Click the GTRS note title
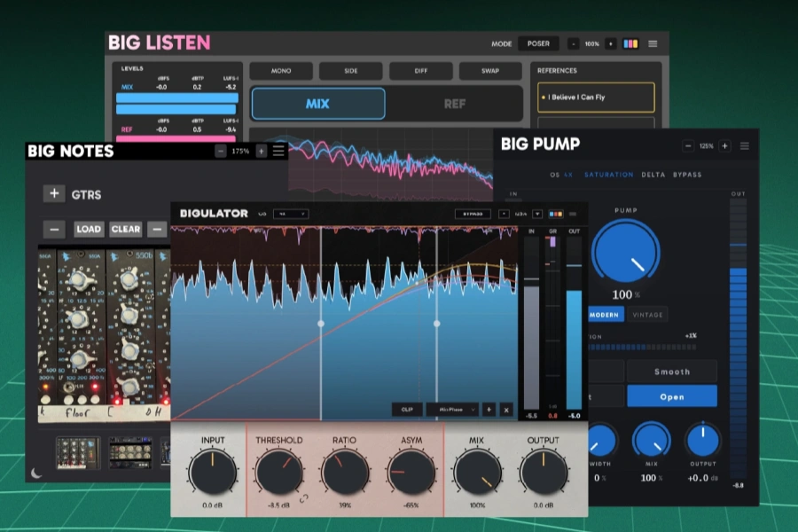The image size is (798, 532). tap(86, 194)
